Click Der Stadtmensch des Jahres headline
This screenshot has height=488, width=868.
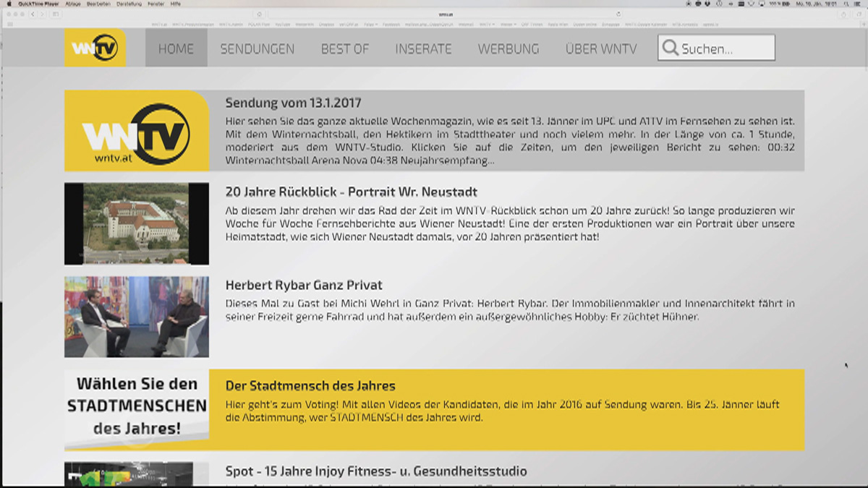[310, 385]
